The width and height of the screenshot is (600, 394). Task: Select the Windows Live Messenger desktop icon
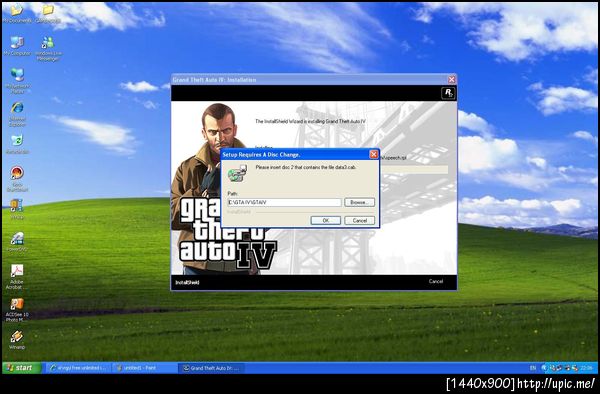pos(48,49)
